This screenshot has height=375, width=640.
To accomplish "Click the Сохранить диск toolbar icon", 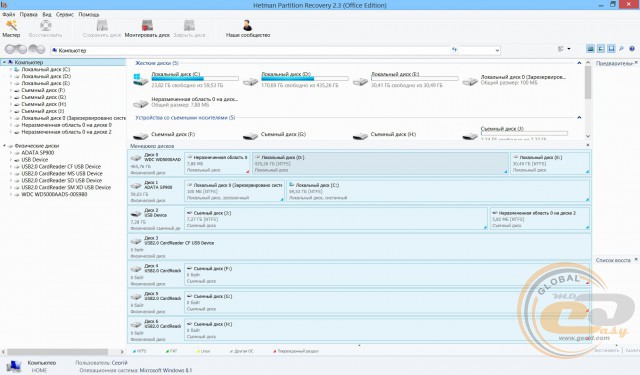I will click(102, 26).
